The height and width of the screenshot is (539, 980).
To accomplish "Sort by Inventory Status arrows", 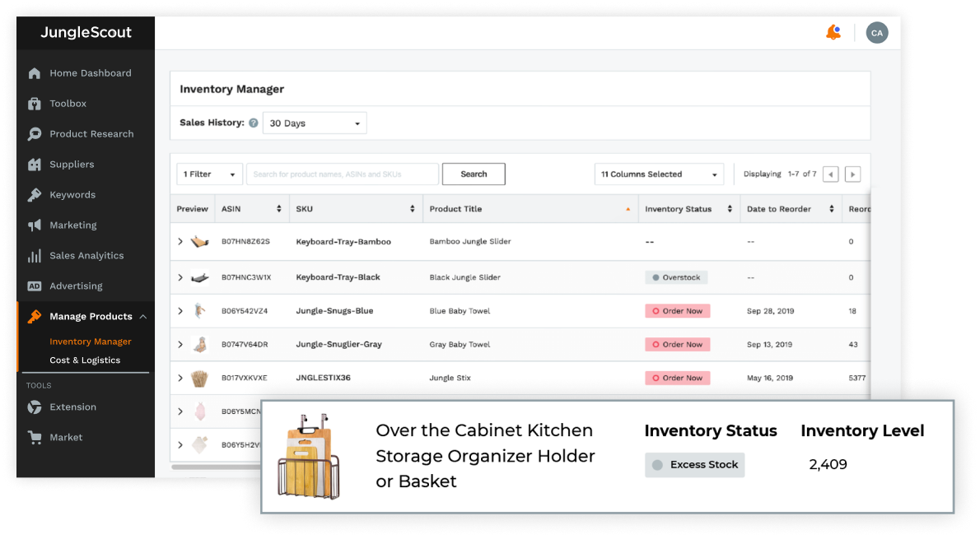I will point(730,209).
